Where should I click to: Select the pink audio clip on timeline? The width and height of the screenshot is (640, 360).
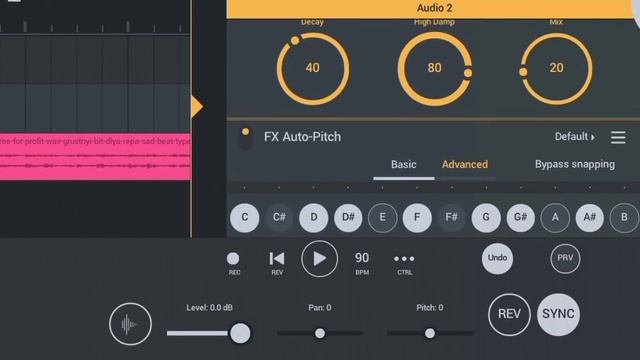tap(95, 156)
